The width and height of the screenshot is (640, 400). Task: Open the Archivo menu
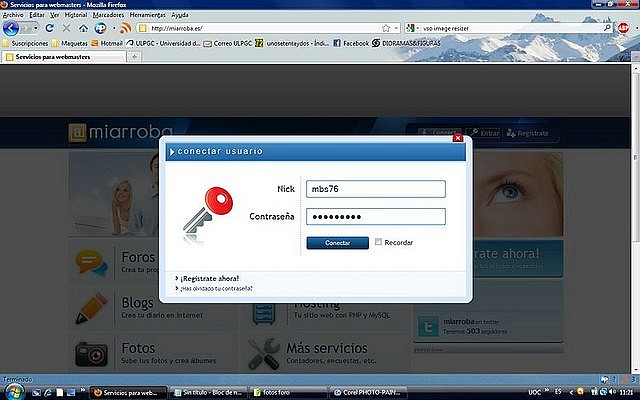click(x=13, y=15)
